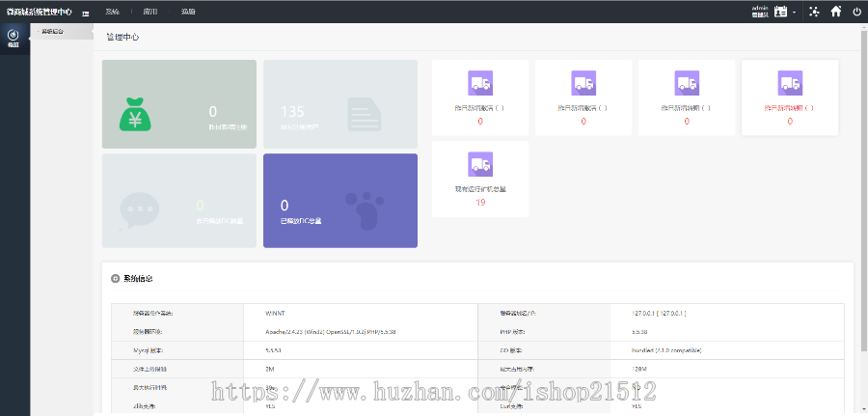
Task: Open the gray card showing 135
Action: pos(340,104)
